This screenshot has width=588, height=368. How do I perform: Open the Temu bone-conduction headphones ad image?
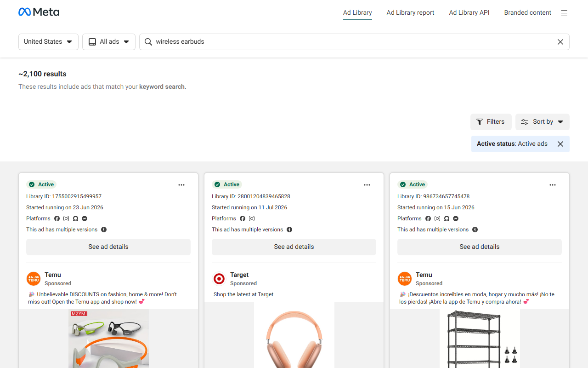[108, 339]
